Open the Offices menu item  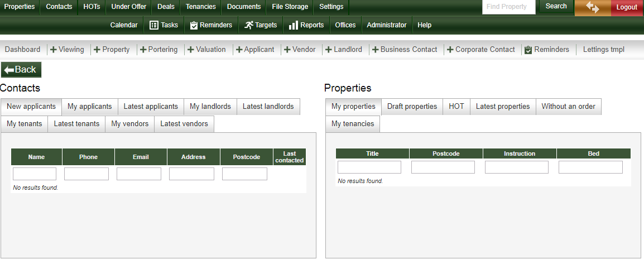pyautogui.click(x=345, y=25)
